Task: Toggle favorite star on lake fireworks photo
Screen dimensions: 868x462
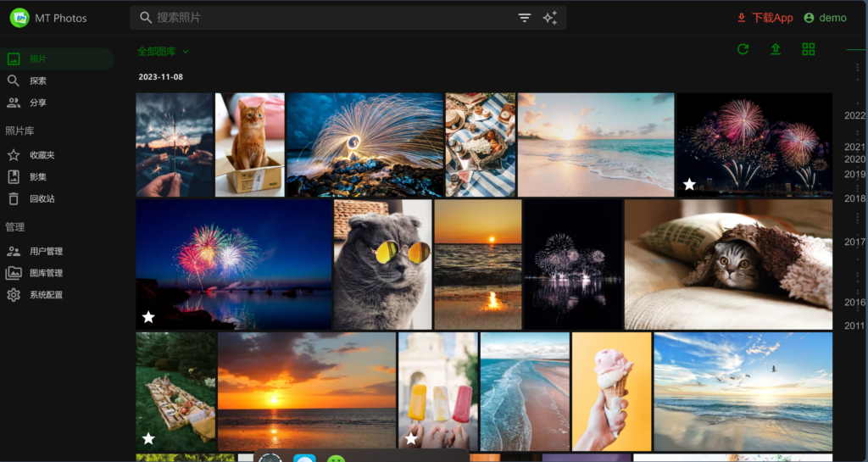Action: [148, 317]
